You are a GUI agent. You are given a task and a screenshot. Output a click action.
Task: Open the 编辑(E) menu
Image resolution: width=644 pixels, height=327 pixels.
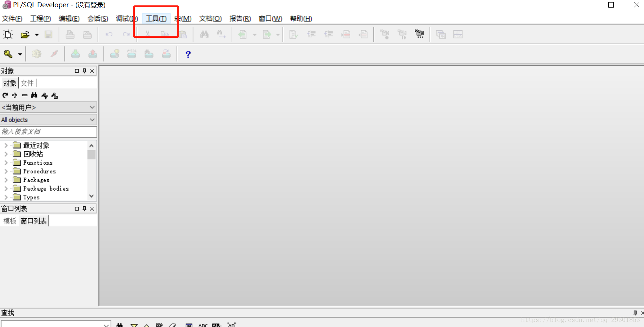coord(69,19)
